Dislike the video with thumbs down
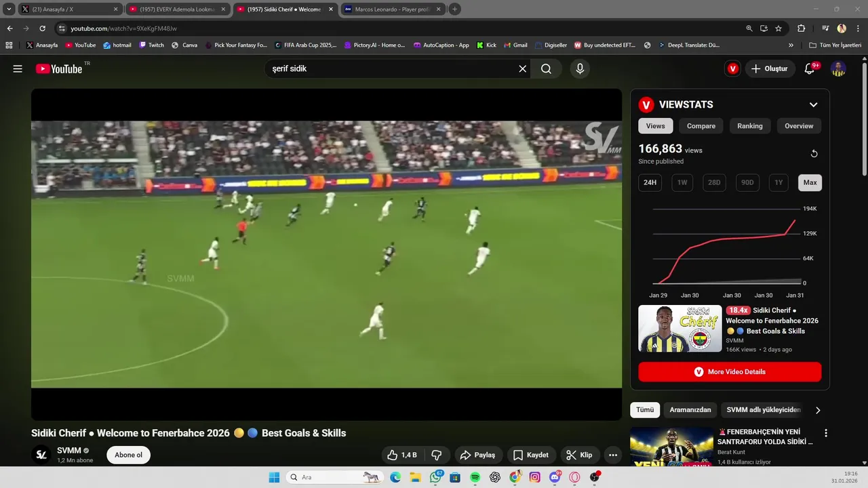 (x=437, y=455)
